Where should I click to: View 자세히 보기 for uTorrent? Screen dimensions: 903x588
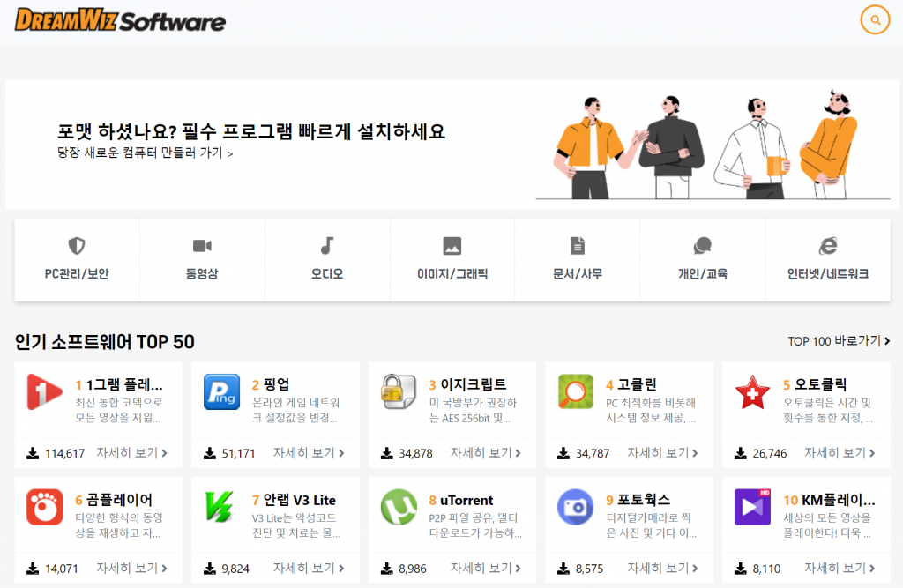(x=486, y=569)
